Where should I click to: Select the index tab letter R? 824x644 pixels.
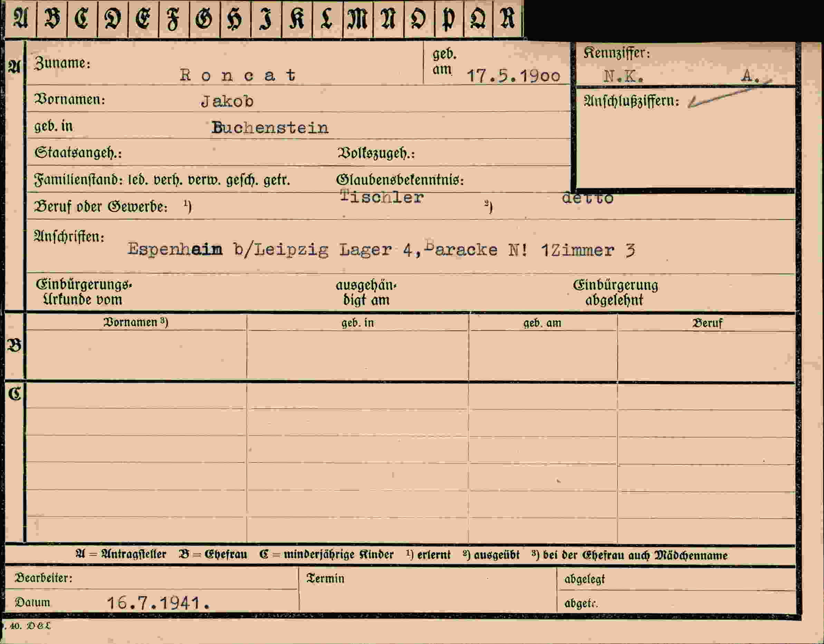(507, 18)
